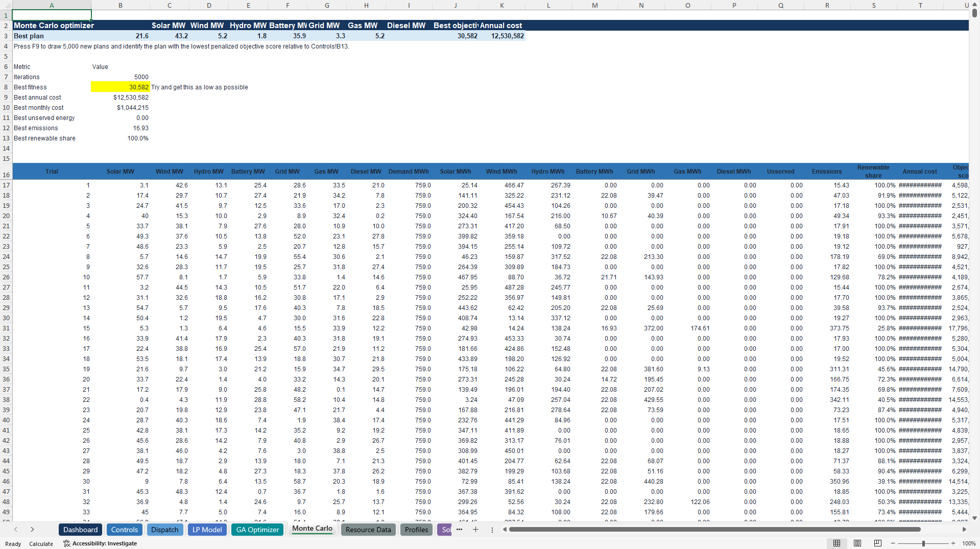The image size is (980, 549).
Task: Click the horizontal scrollbar thumb
Action: [x=714, y=530]
